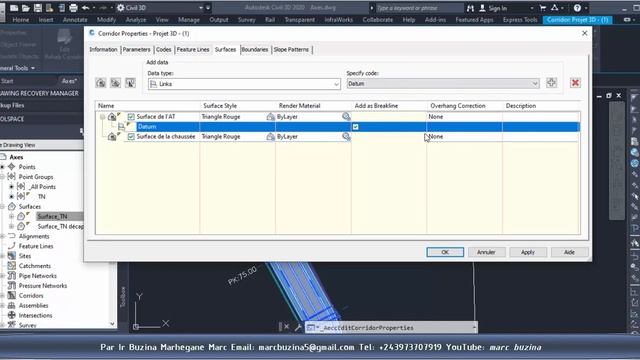Click the Toolspace scroll down arrow
This screenshot has width=640, height=360.
point(112,324)
